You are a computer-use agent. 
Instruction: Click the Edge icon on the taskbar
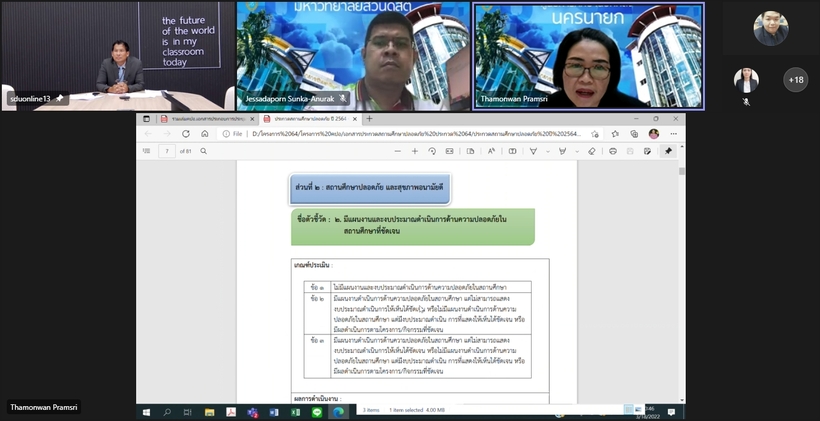(x=338, y=412)
